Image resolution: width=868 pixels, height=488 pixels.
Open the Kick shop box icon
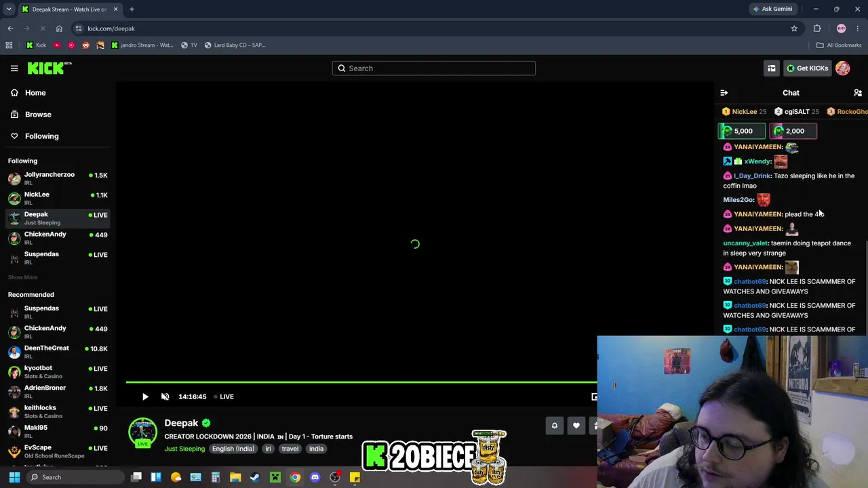(772, 68)
